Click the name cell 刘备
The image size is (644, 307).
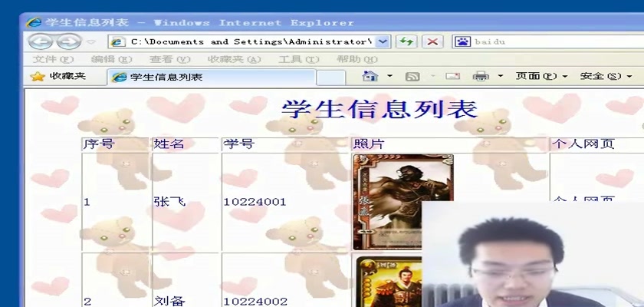pyautogui.click(x=169, y=301)
